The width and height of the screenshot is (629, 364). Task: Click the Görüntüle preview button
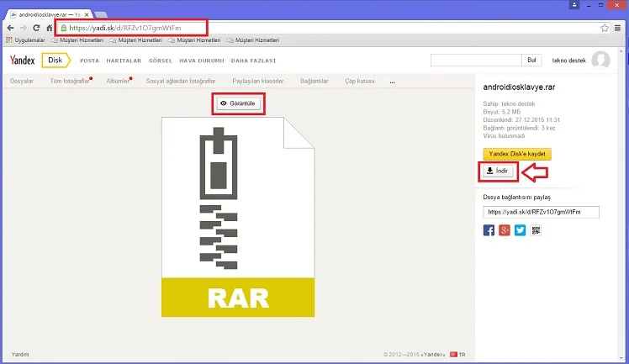[x=238, y=103]
